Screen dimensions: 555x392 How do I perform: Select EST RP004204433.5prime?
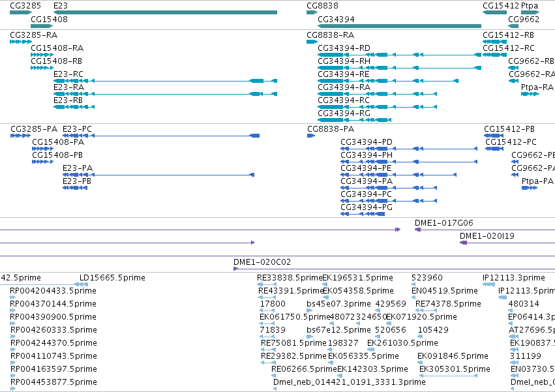coord(53,291)
